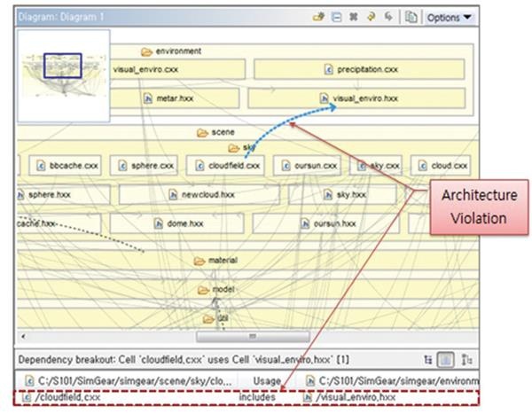Select the sky folder header
This screenshot has height=414, width=532.
click(x=241, y=148)
